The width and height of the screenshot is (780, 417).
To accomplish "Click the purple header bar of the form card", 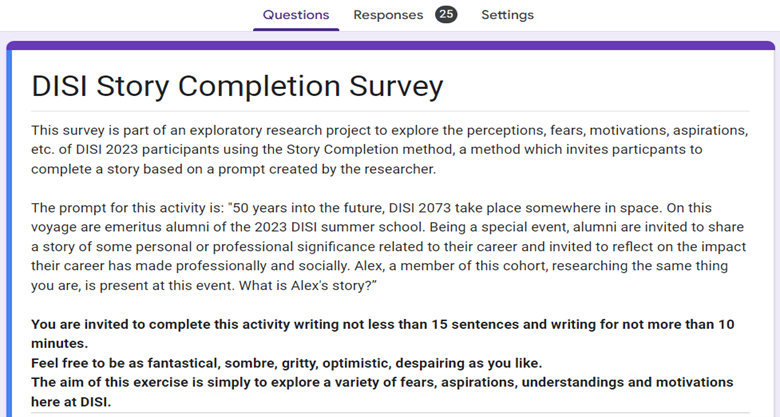I will 390,46.
